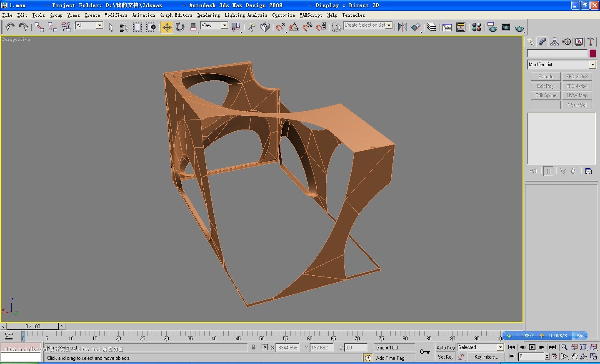Screen dimensions: 600x364
Task: Toggle the selection lock padlock icon
Action: 253,347
